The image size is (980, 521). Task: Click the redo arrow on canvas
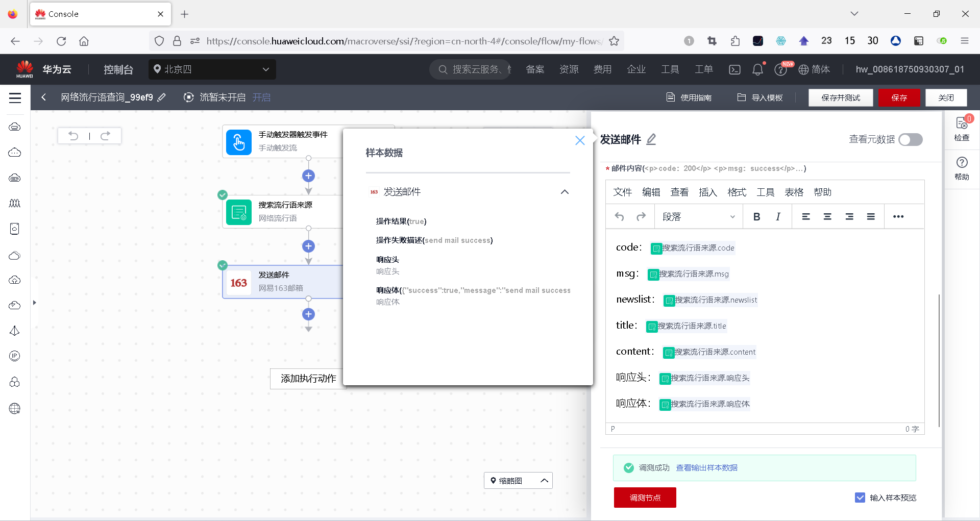[105, 136]
